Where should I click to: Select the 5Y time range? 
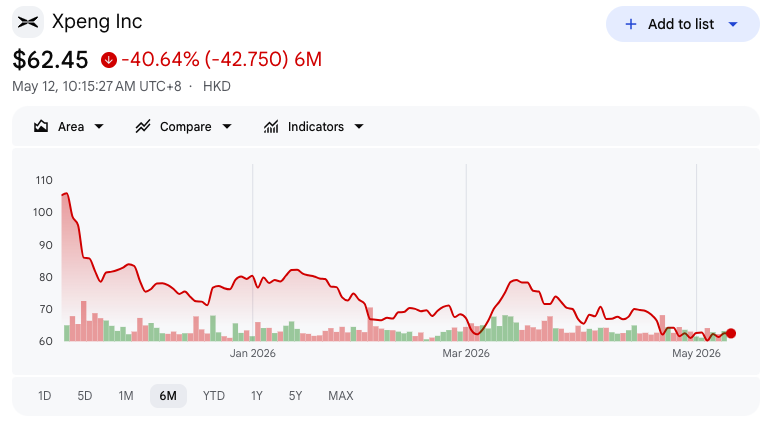[295, 396]
